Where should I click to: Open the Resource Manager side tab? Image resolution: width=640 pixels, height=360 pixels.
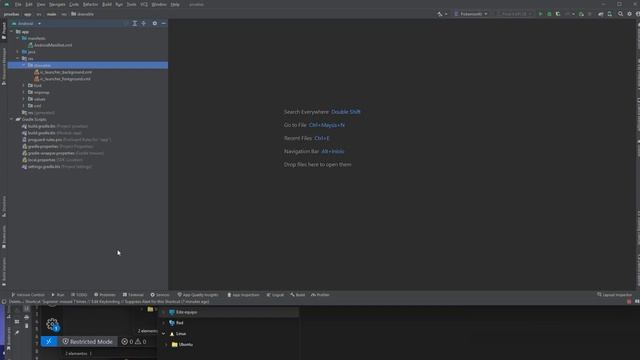pyautogui.click(x=4, y=67)
